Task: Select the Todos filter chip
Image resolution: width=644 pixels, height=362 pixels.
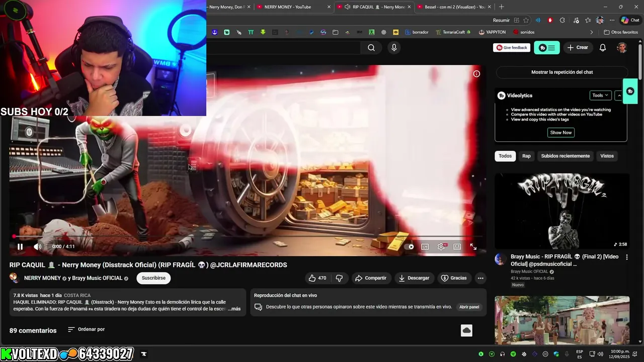Action: click(x=505, y=156)
